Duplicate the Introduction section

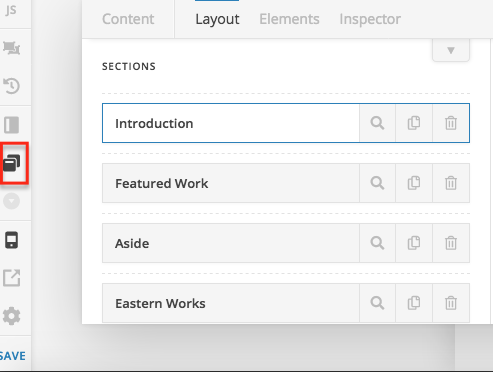click(x=414, y=123)
